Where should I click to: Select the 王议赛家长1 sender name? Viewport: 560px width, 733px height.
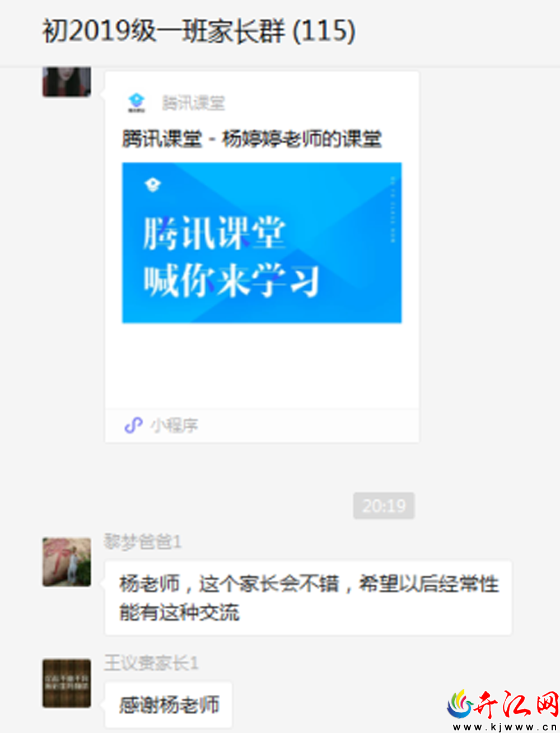[151, 663]
